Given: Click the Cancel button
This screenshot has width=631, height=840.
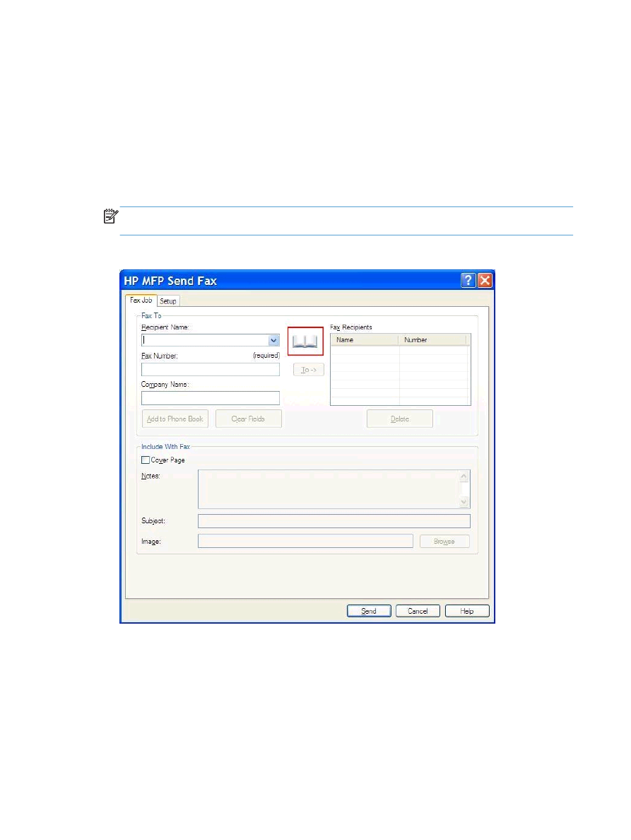Looking at the screenshot, I should click(x=418, y=611).
